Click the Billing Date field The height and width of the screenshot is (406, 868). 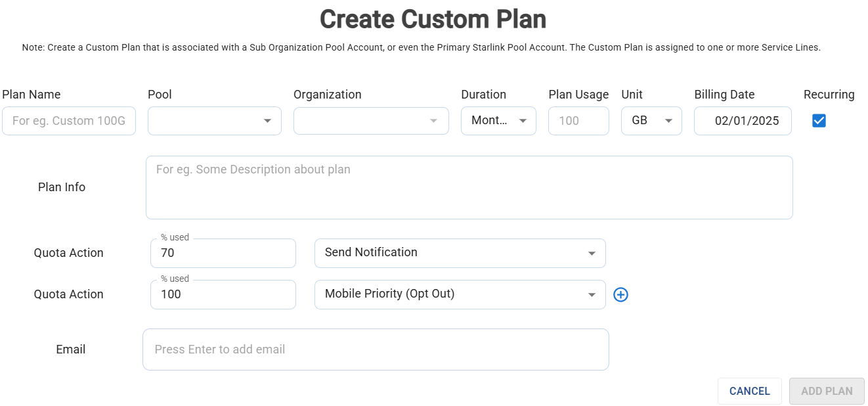[x=743, y=121]
